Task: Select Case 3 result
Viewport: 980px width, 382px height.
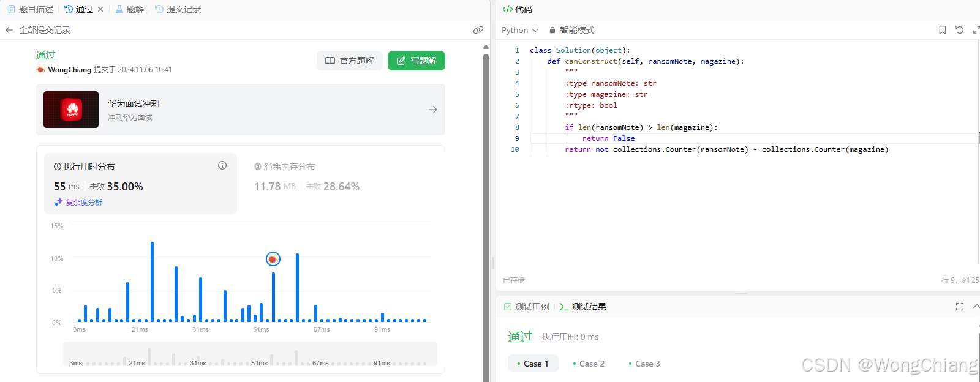Action: click(x=644, y=364)
